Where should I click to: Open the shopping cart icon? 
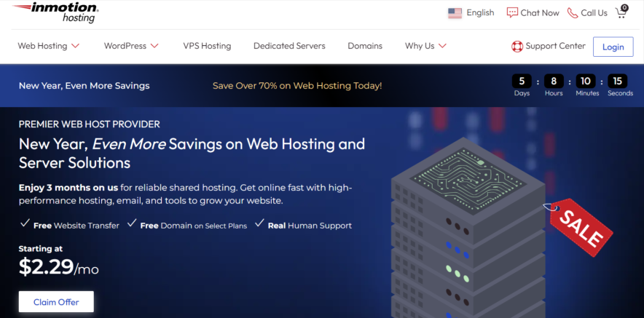pyautogui.click(x=621, y=12)
